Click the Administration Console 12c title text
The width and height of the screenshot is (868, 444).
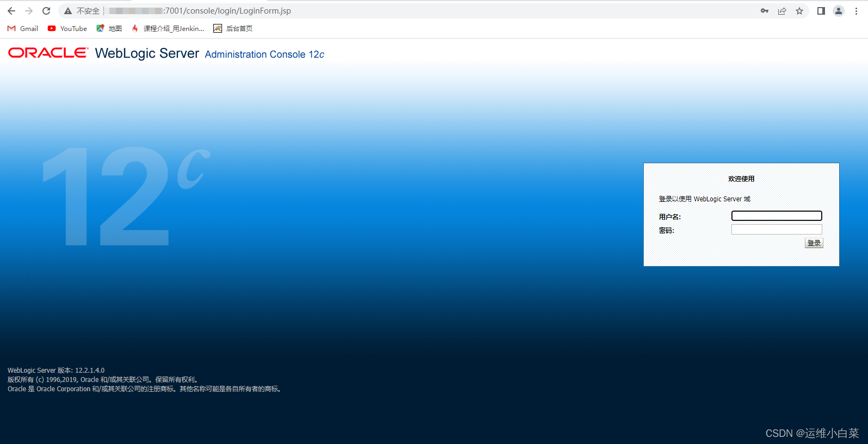[x=264, y=54]
